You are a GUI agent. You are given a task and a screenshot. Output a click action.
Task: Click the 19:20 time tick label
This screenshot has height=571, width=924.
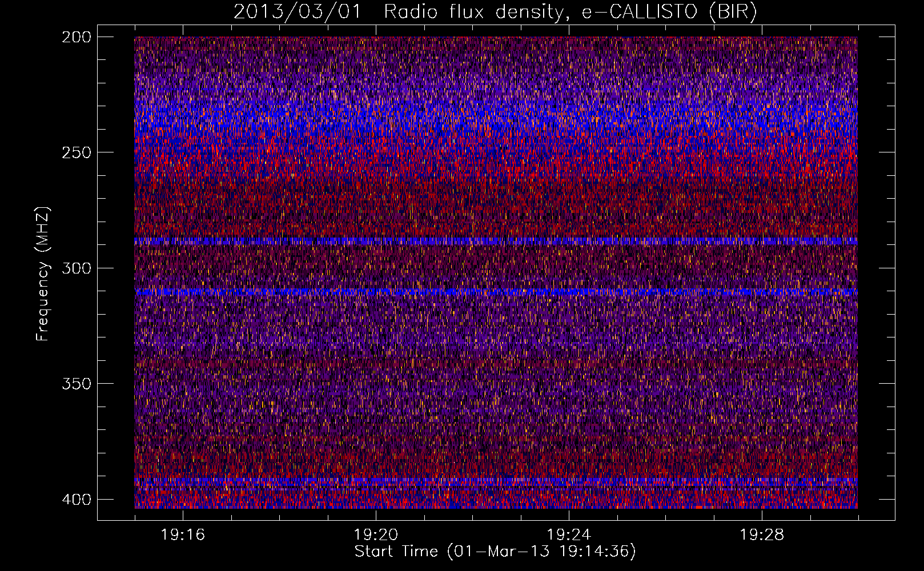point(376,534)
